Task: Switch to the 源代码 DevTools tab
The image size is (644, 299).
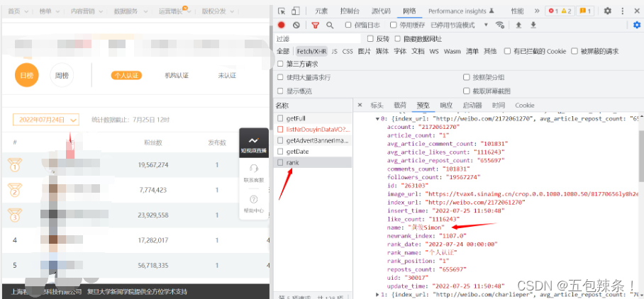Action: [x=381, y=11]
